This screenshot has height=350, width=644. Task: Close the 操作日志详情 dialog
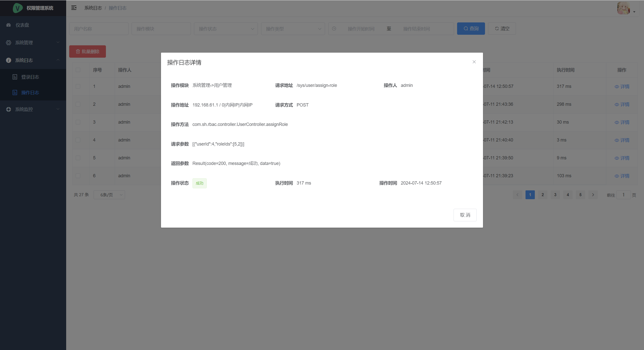(x=474, y=62)
